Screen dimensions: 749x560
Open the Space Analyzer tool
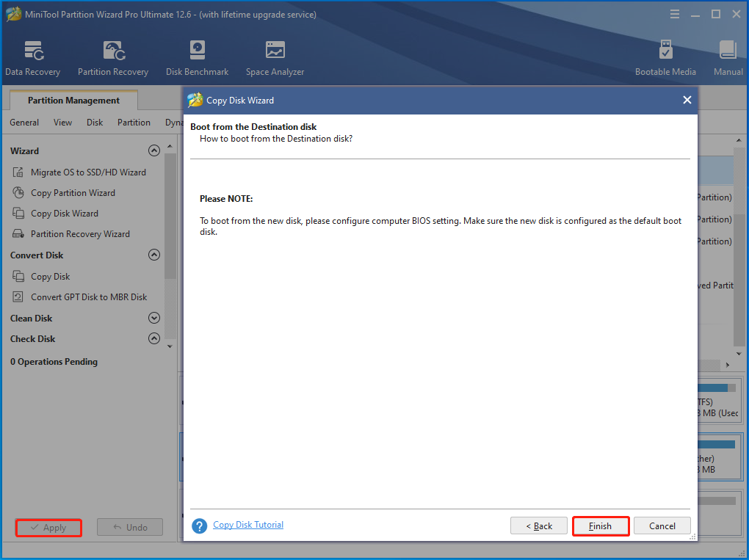click(275, 58)
